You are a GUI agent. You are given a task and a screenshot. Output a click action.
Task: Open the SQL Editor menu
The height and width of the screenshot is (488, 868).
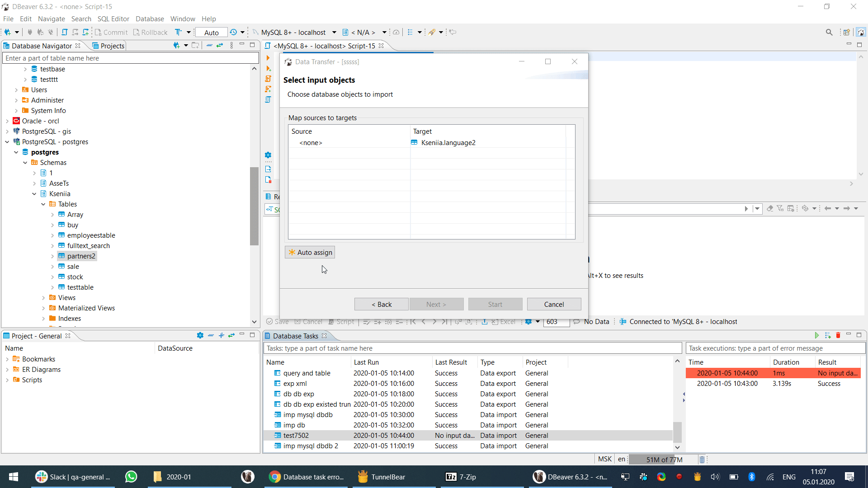[113, 19]
